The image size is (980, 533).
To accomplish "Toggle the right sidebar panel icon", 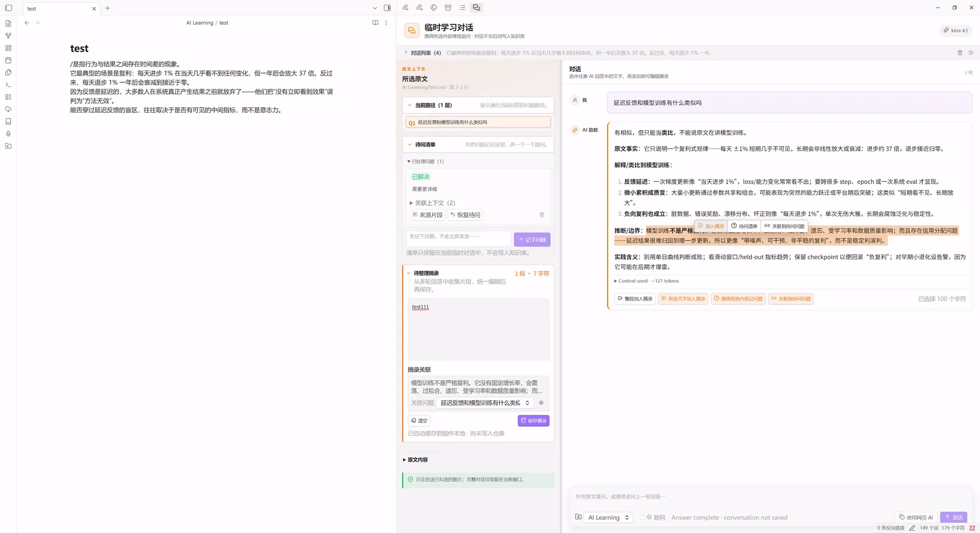I will coord(387,8).
